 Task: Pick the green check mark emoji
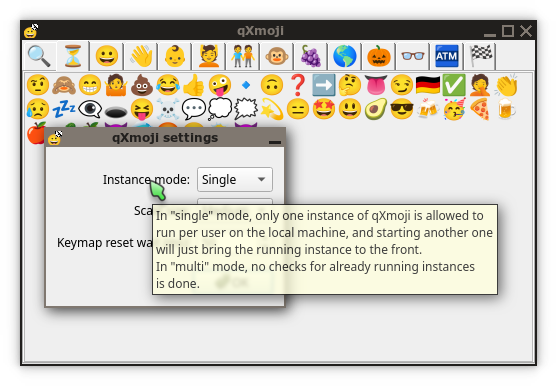454,85
